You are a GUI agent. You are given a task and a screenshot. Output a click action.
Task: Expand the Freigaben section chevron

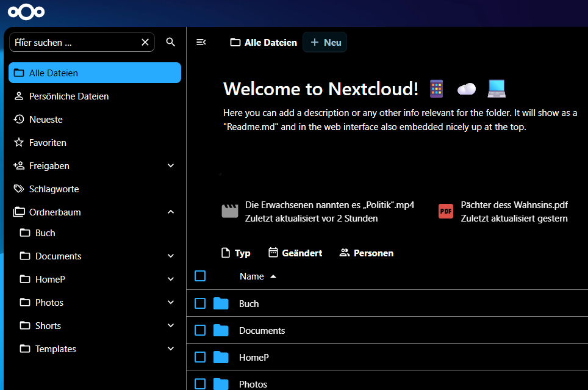tap(171, 165)
